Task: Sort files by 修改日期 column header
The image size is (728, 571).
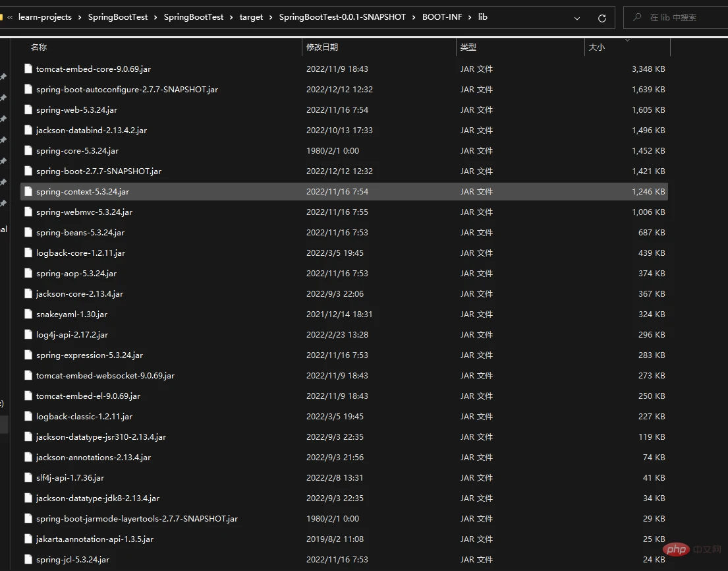Action: 322,47
